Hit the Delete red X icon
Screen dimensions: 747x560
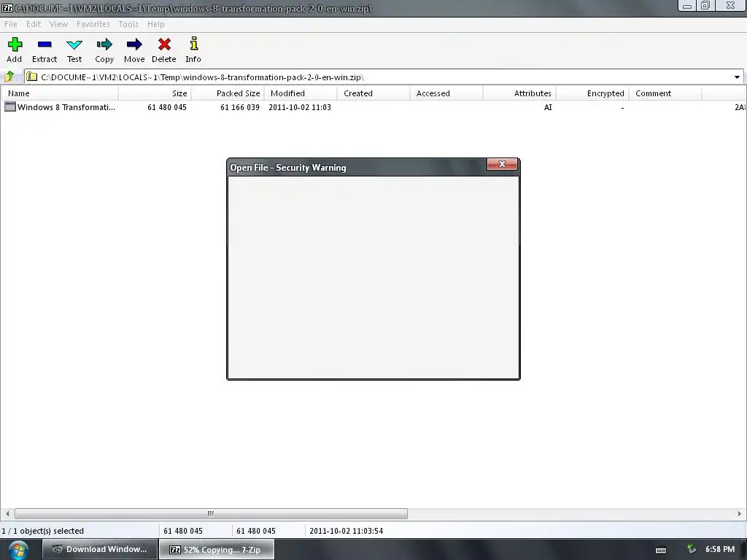(x=164, y=44)
